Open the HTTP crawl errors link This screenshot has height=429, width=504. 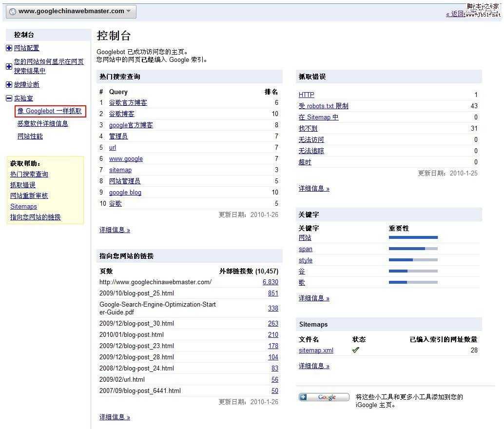point(306,95)
